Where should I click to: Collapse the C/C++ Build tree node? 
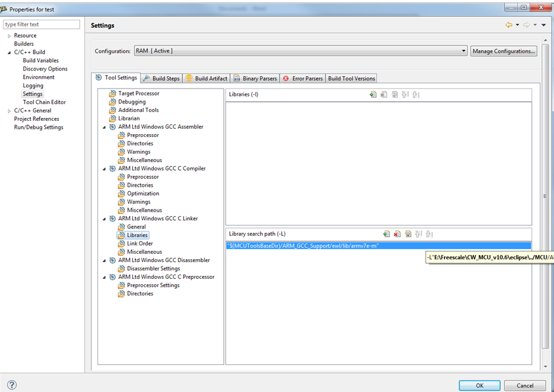pyautogui.click(x=9, y=52)
